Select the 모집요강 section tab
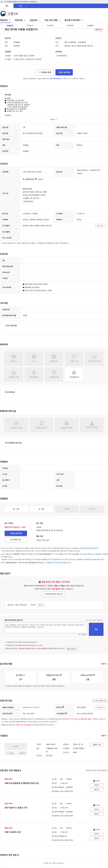 (x=10, y=26)
